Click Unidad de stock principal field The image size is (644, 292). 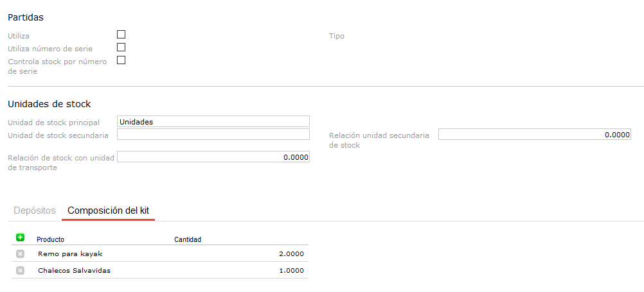click(x=213, y=121)
